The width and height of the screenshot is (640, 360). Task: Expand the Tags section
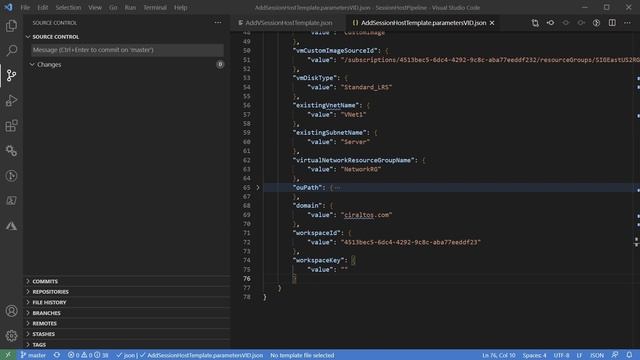tap(127, 344)
